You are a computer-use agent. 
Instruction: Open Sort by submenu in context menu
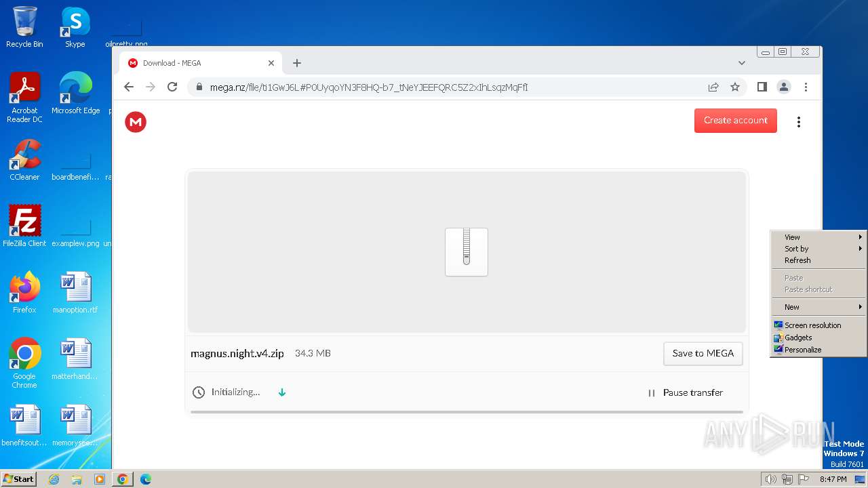click(x=818, y=249)
